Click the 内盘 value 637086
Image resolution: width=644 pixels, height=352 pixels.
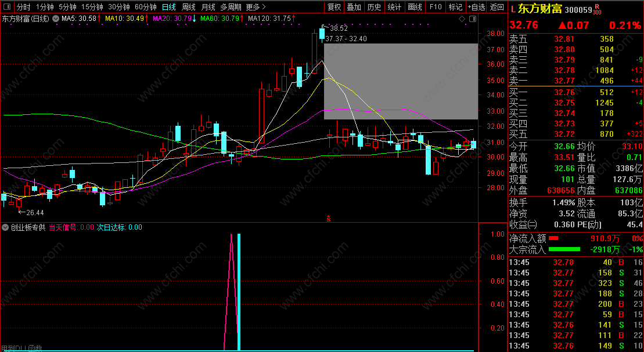tap(629, 191)
